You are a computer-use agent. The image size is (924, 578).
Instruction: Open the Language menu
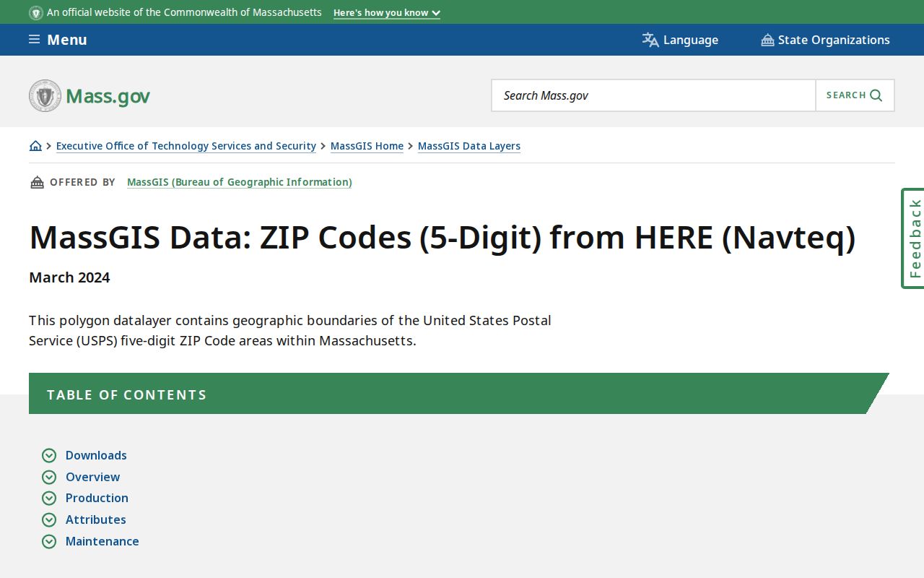point(680,40)
